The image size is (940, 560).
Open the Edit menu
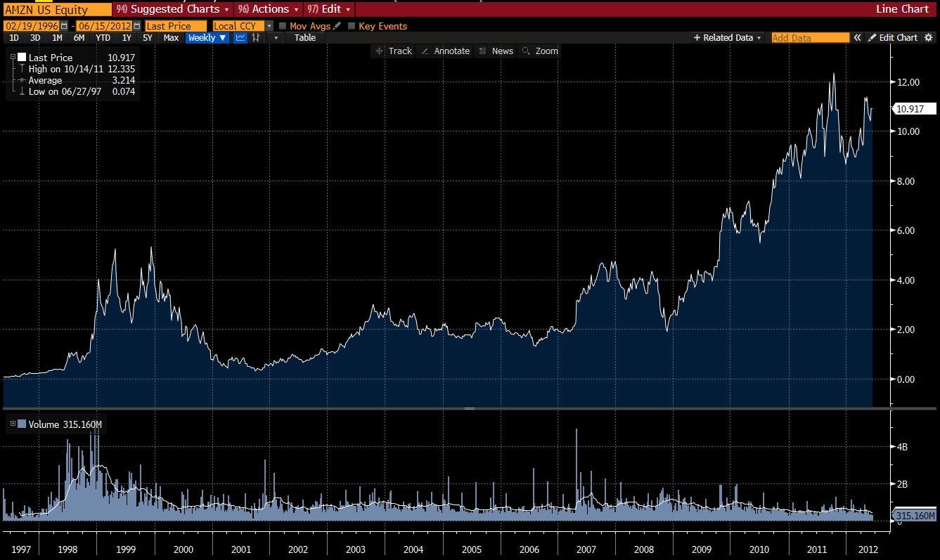tap(329, 9)
